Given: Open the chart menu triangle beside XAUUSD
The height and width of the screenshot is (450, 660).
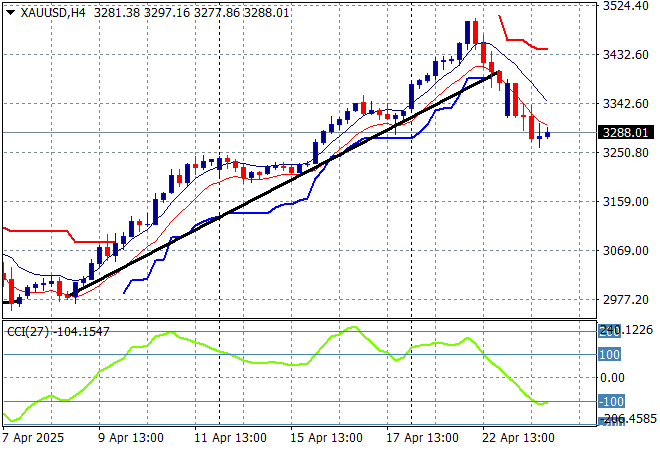Looking at the screenshot, I should coord(11,13).
